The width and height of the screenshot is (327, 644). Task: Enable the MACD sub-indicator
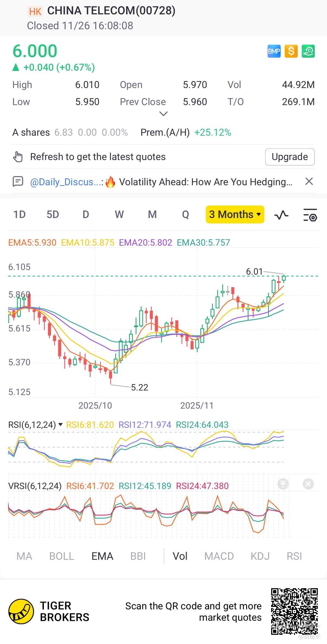pyautogui.click(x=219, y=556)
